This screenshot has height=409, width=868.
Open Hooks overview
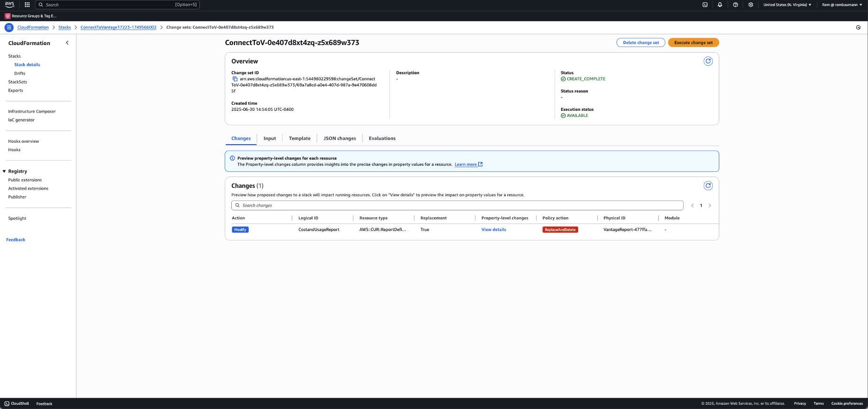coord(23,141)
